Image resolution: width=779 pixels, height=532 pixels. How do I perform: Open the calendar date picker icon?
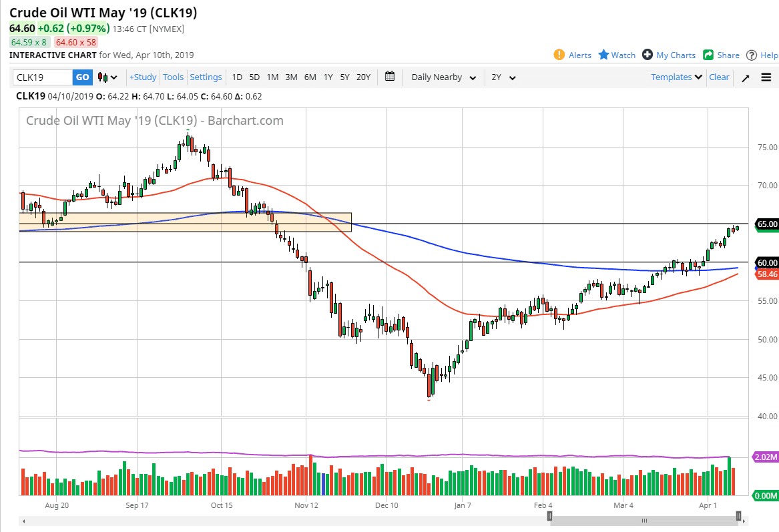point(390,77)
